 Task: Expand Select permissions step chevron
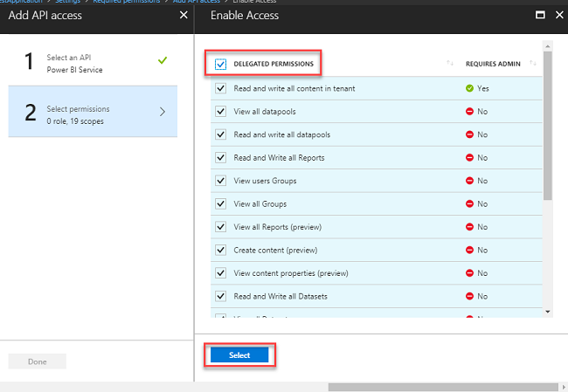click(x=163, y=111)
